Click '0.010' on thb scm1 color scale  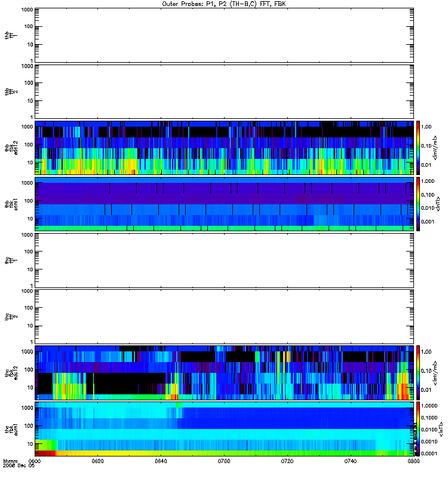pos(427,208)
